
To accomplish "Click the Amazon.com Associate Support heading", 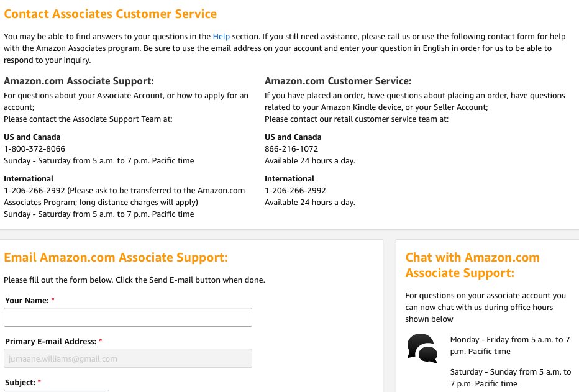I will [x=79, y=80].
